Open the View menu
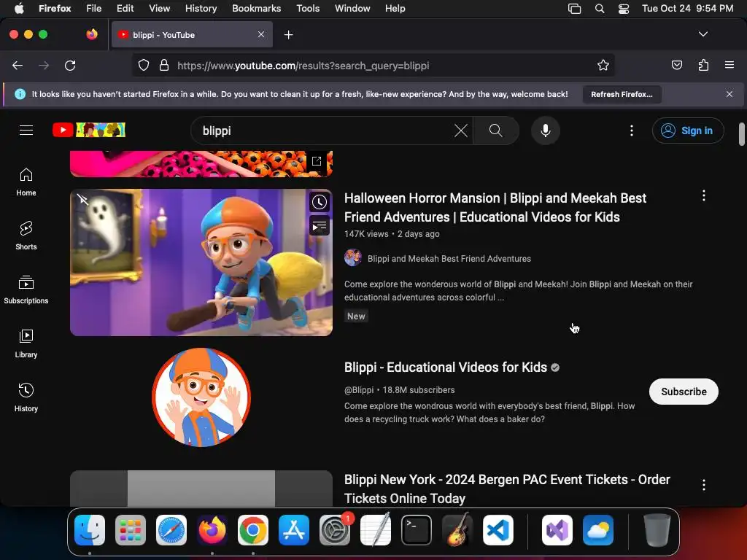This screenshot has width=747, height=560. (159, 8)
